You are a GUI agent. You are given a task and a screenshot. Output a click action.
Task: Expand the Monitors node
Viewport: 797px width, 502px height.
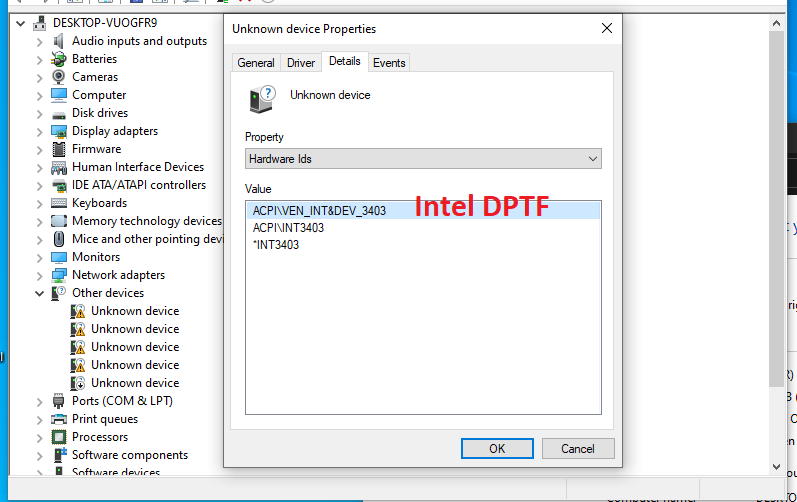[x=40, y=257]
